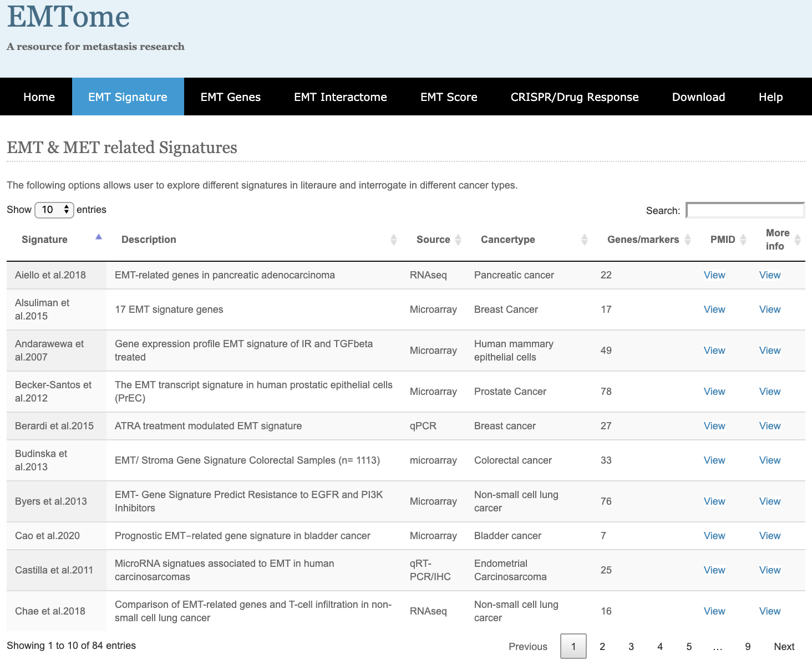
Task: Click the Search input field
Action: point(745,210)
